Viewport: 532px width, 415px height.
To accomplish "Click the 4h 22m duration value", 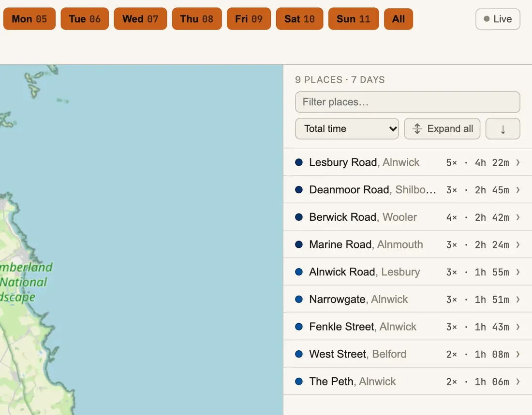I will pyautogui.click(x=492, y=163).
